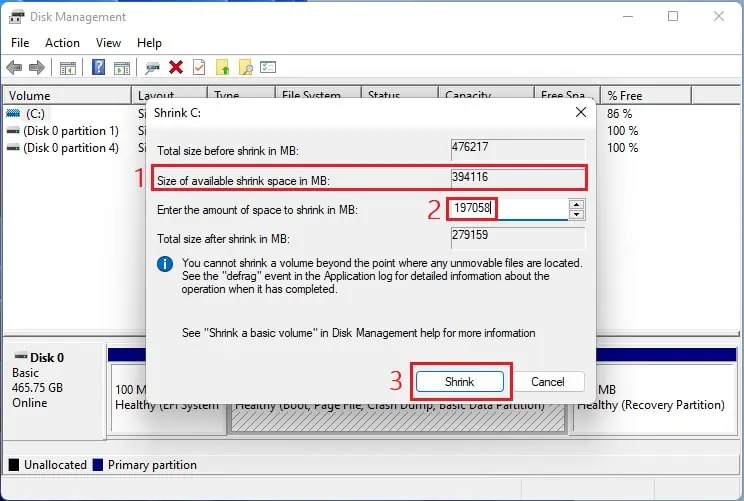Image resolution: width=744 pixels, height=501 pixels.
Task: Click the Disk Management title bar icon
Action: pyautogui.click(x=16, y=17)
